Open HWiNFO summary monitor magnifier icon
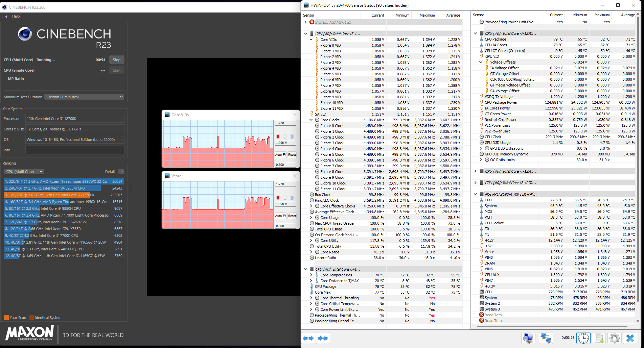This screenshot has height=348, width=644. point(528,338)
